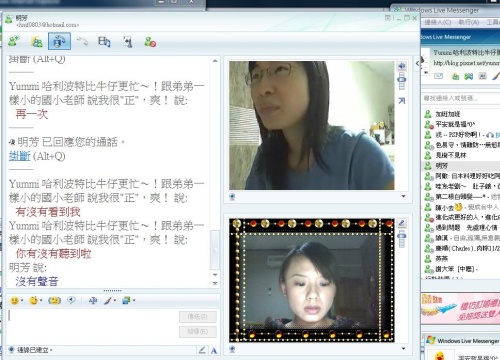This screenshot has height=360, width=500.
Task: Open the mail icon in Messenger window
Action: 439,76
